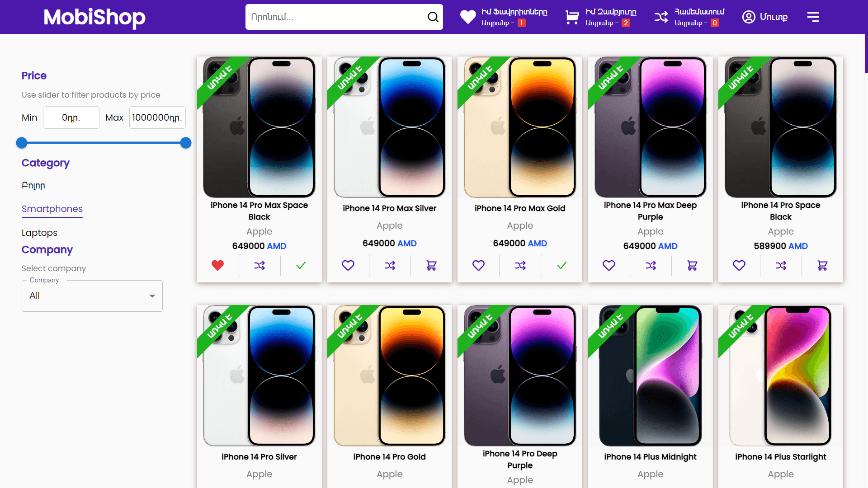Focus the search input field
868x488 pixels.
point(335,17)
